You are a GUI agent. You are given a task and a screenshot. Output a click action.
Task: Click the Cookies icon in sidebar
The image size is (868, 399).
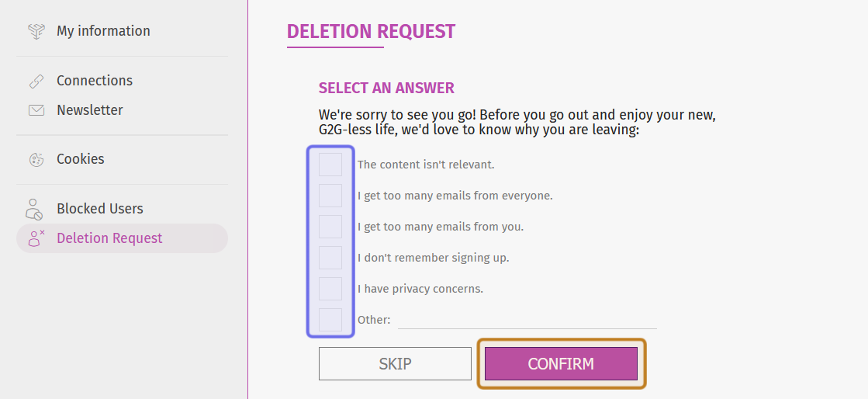coord(36,159)
